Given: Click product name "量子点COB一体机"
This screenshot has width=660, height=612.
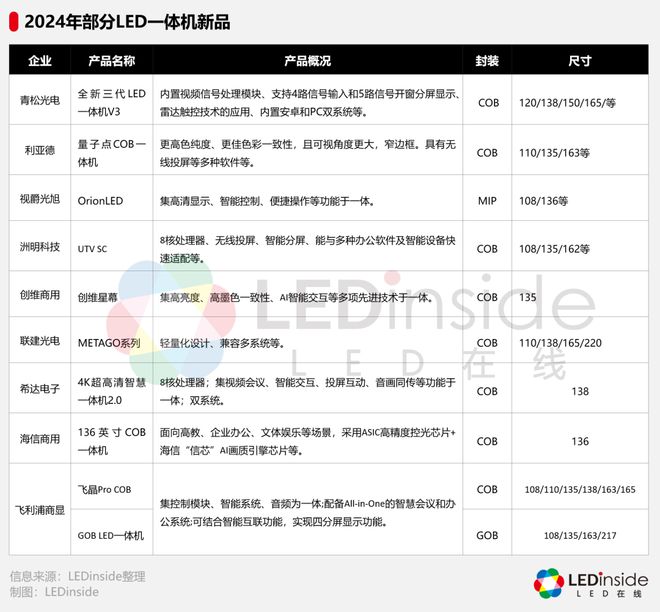Looking at the screenshot, I should coord(112,153).
